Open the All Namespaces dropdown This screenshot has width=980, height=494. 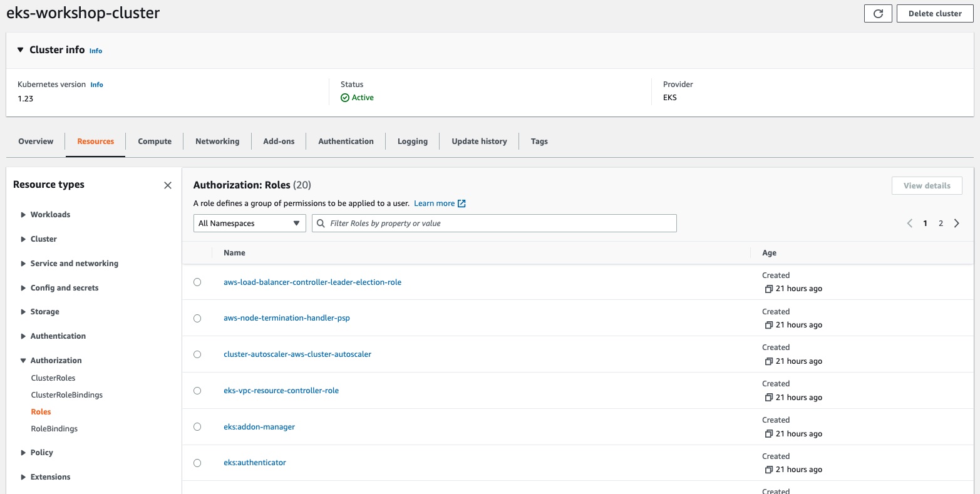coord(249,224)
